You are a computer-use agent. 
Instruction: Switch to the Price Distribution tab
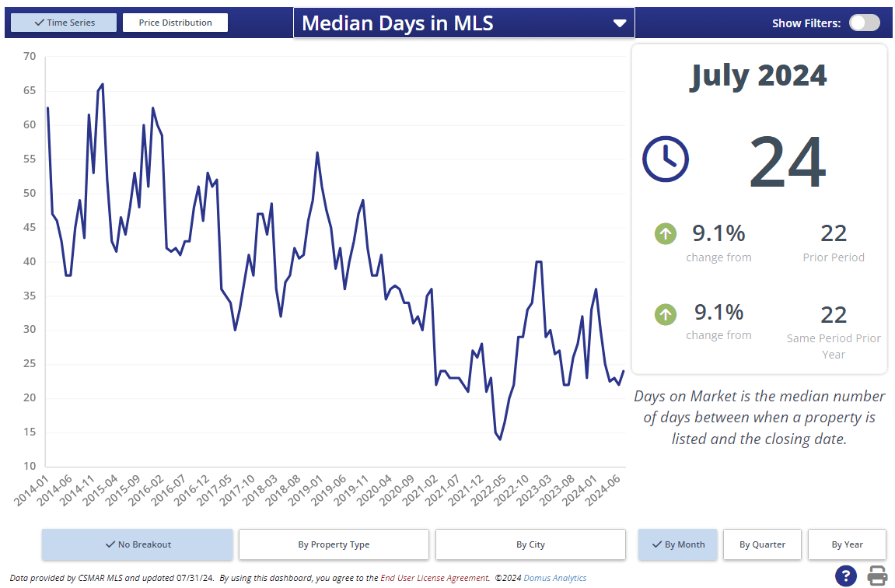click(x=175, y=23)
